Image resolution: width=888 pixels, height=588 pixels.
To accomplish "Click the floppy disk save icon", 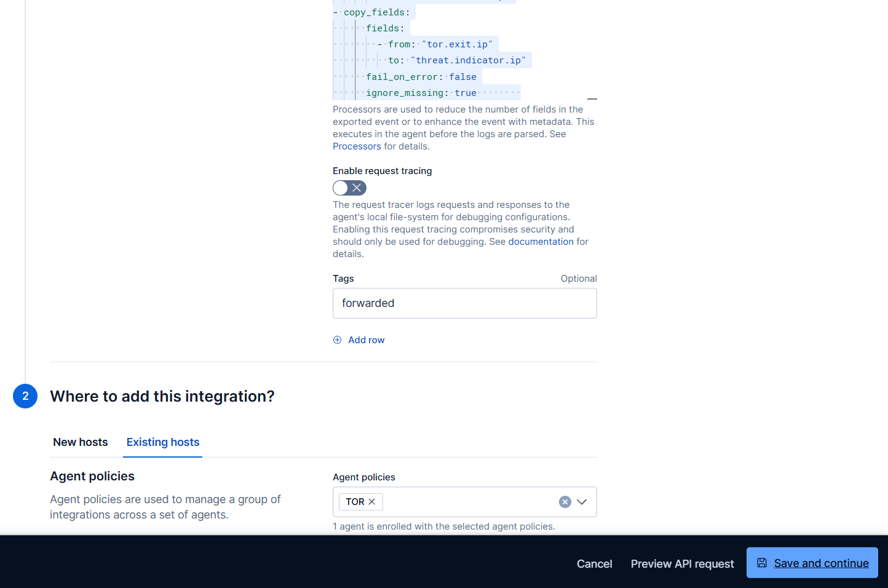I will [x=762, y=563].
